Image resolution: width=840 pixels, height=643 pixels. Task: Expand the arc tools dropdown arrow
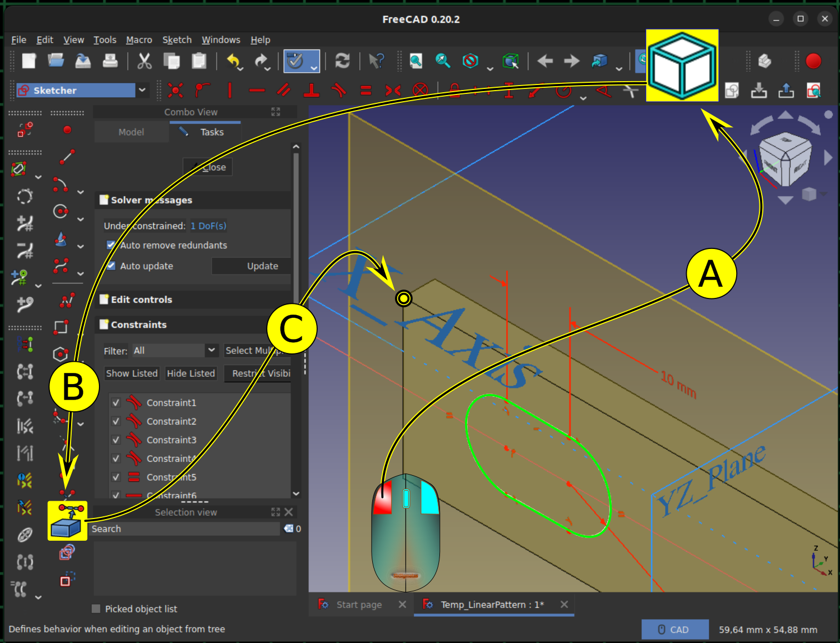[81, 192]
